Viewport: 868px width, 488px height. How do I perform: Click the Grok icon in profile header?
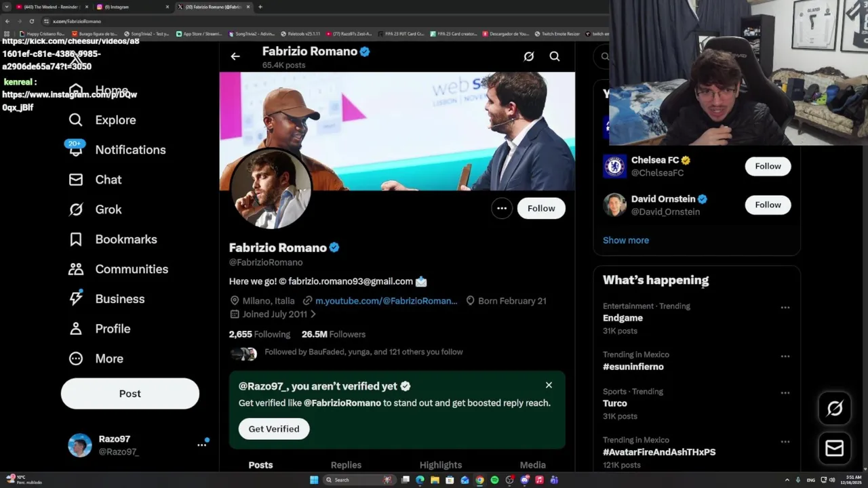[x=529, y=56]
